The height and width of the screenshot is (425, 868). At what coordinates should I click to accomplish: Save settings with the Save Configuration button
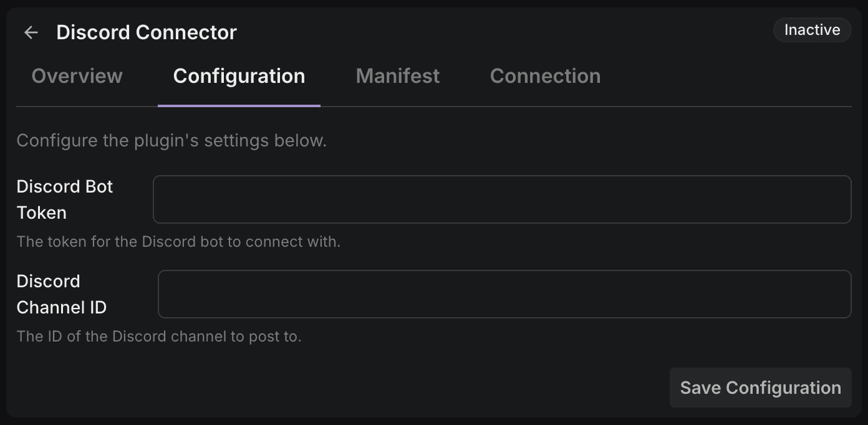[760, 387]
